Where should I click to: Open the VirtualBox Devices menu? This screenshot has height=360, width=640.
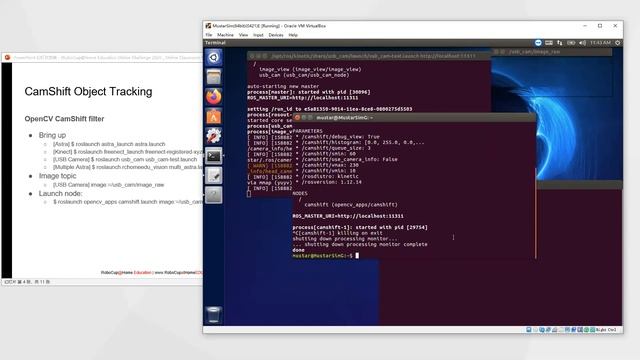click(276, 35)
